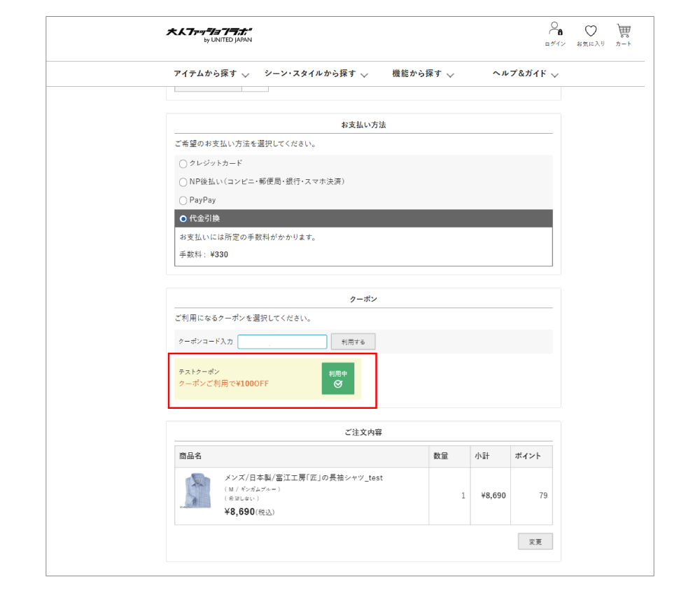The height and width of the screenshot is (595, 700).
Task: Click into クーポンコード入力 text field
Action: pyautogui.click(x=282, y=342)
